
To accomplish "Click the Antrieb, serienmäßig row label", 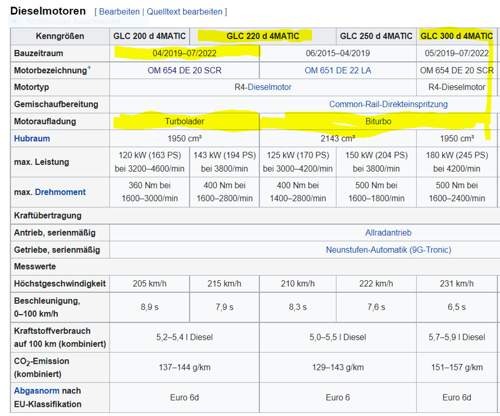I will [x=60, y=233].
